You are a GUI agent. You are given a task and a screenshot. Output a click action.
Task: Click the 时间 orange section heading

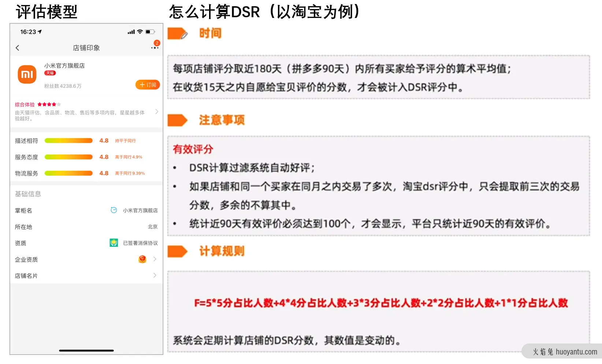(x=210, y=33)
